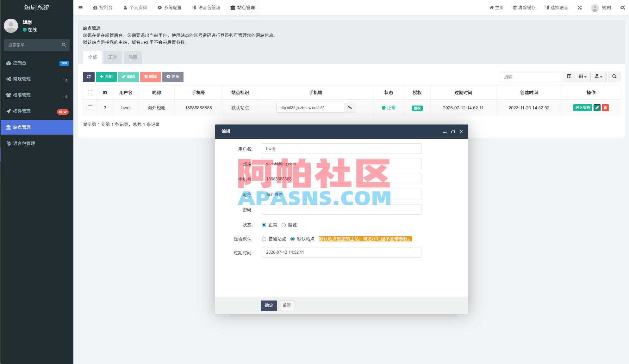629x364 pixels.
Task: Delete the site row via red trash icon
Action: tap(605, 108)
